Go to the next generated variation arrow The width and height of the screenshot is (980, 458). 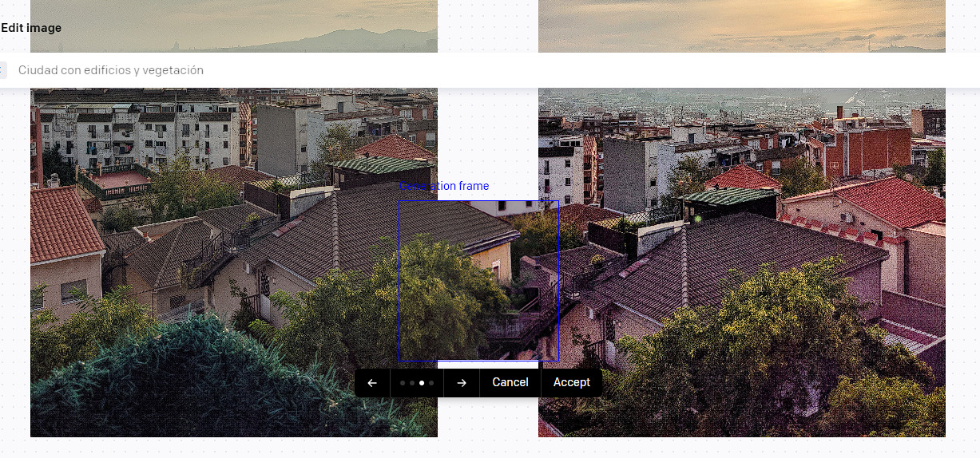coord(462,383)
